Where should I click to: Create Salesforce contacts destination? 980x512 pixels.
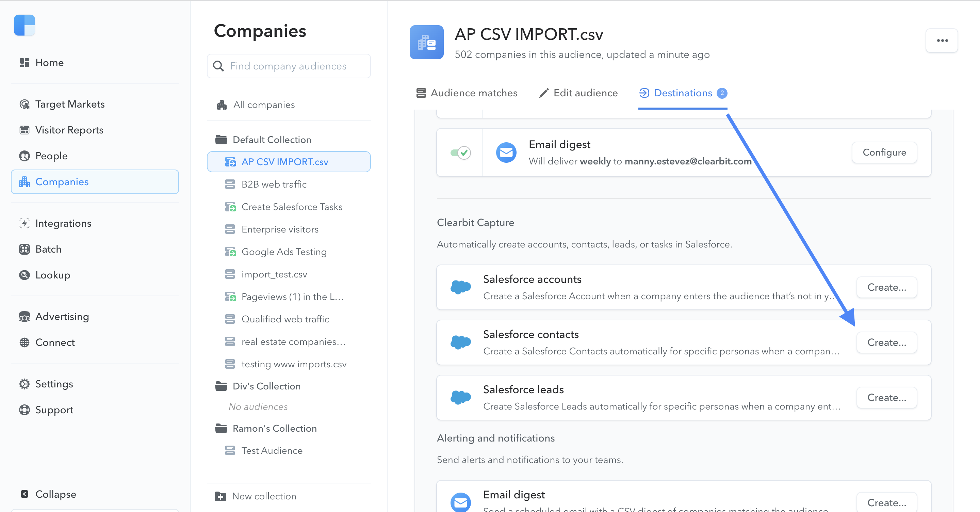pos(886,342)
